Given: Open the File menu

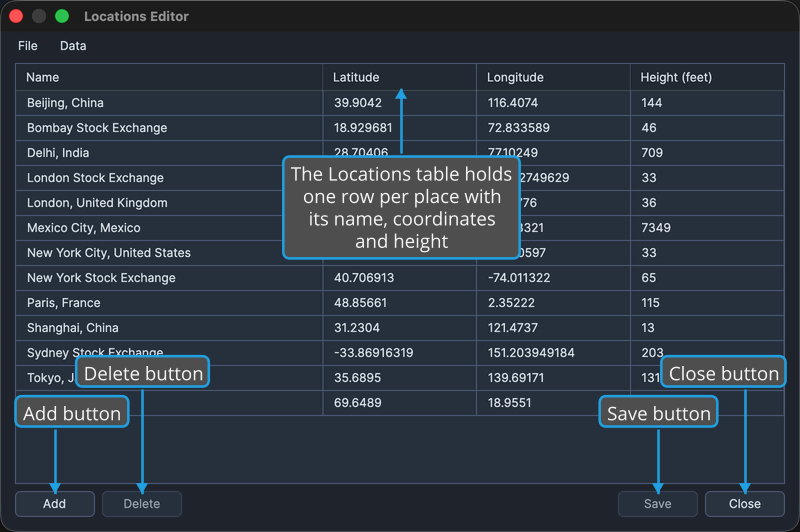Looking at the screenshot, I should (x=28, y=46).
